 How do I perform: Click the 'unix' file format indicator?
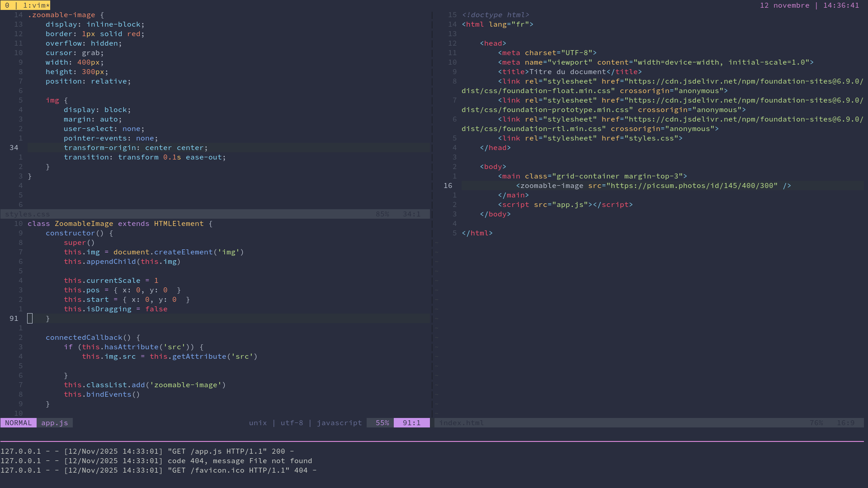[258, 423]
